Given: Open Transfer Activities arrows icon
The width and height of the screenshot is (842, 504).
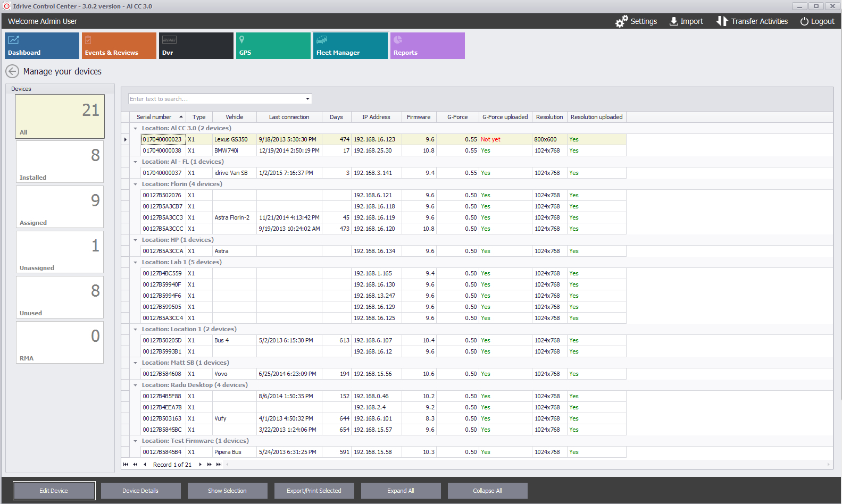Looking at the screenshot, I should click(x=721, y=21).
